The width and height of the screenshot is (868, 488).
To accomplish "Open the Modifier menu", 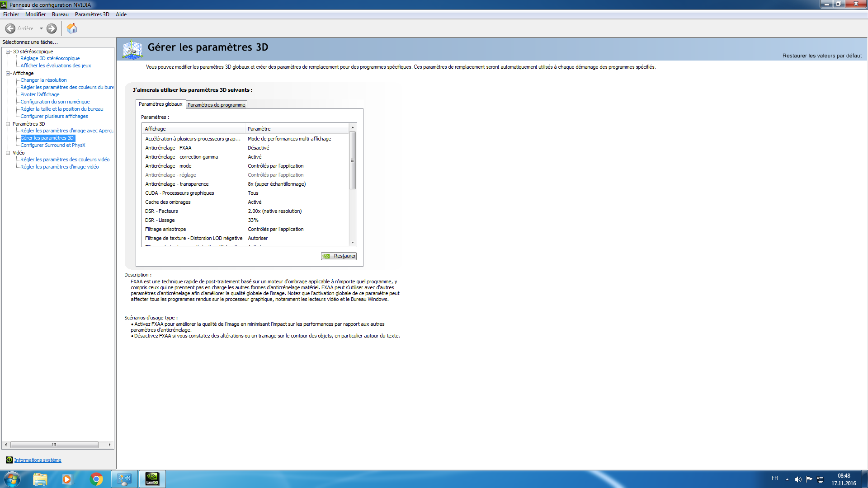I will point(35,14).
